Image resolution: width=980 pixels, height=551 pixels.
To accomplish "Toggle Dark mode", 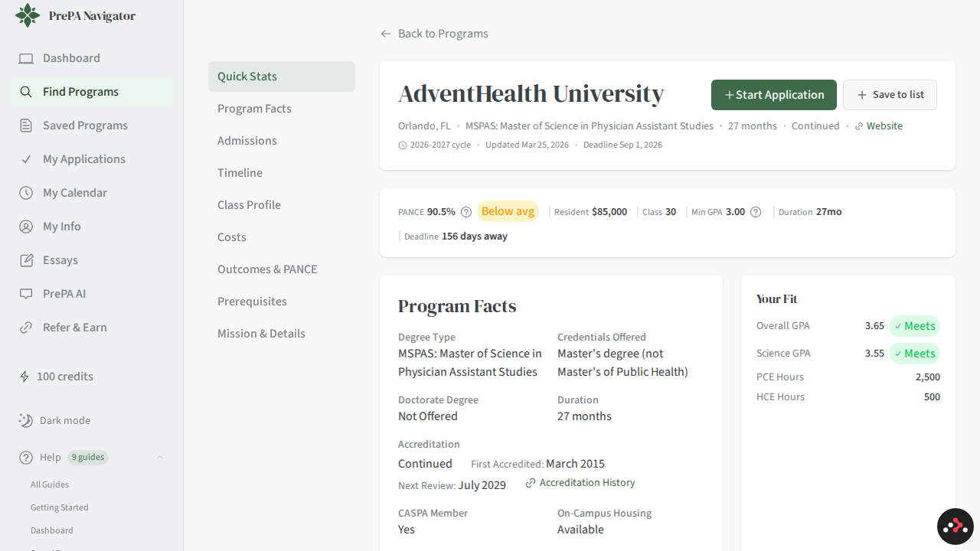I will (54, 420).
